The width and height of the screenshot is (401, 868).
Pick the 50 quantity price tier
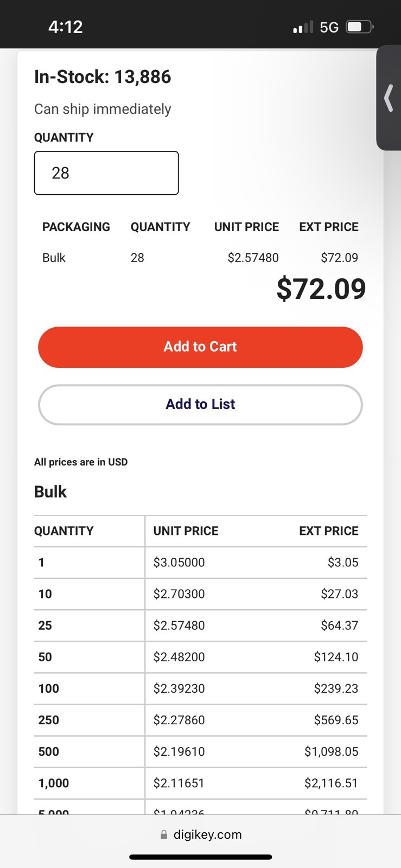point(200,657)
